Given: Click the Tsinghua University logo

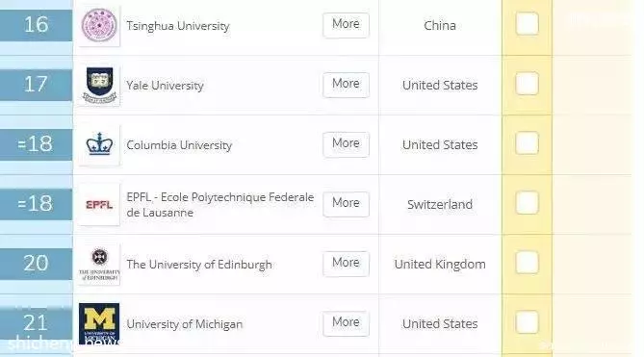Looking at the screenshot, I should 99,25.
